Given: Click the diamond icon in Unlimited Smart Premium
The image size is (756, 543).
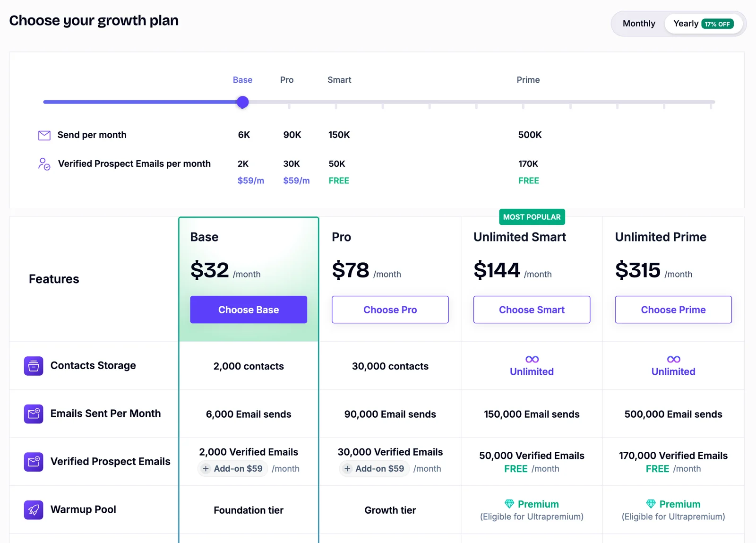Looking at the screenshot, I should (x=509, y=504).
